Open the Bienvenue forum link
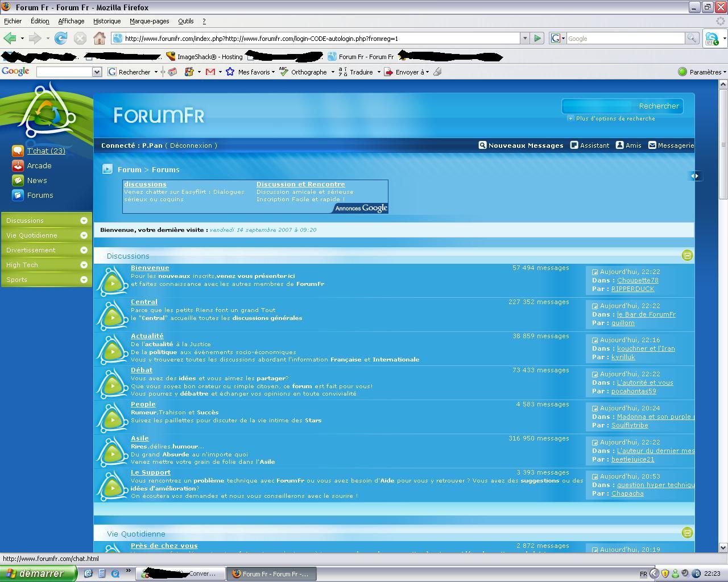Viewport: 728px width, 582px height. 150,268
